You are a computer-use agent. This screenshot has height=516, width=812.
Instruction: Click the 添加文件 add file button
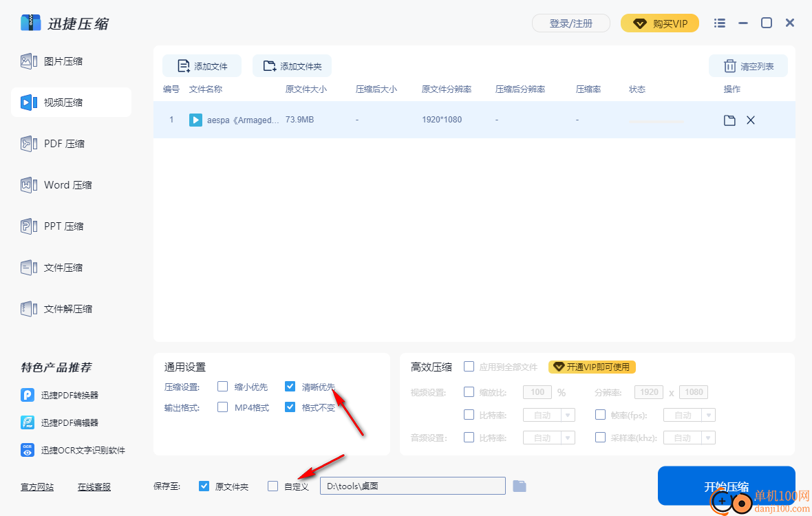click(202, 66)
